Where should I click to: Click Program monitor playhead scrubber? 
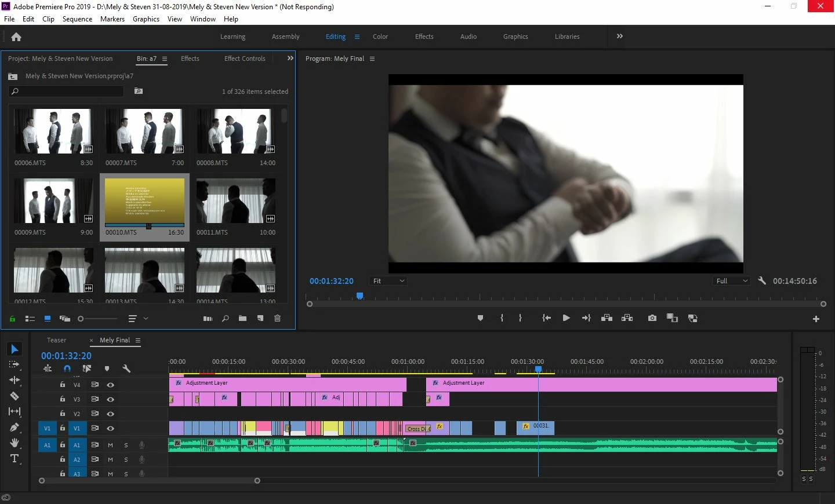[x=360, y=296]
